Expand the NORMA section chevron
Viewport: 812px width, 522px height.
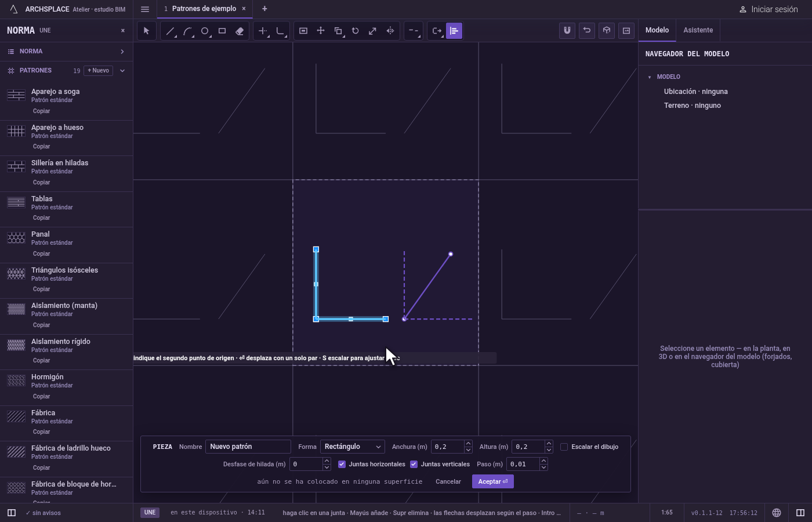[122, 52]
